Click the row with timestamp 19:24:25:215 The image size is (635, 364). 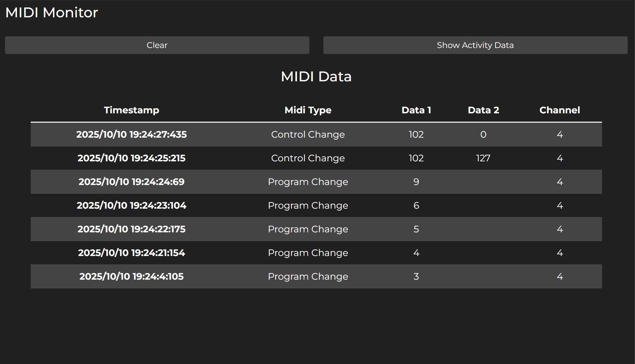(131, 158)
